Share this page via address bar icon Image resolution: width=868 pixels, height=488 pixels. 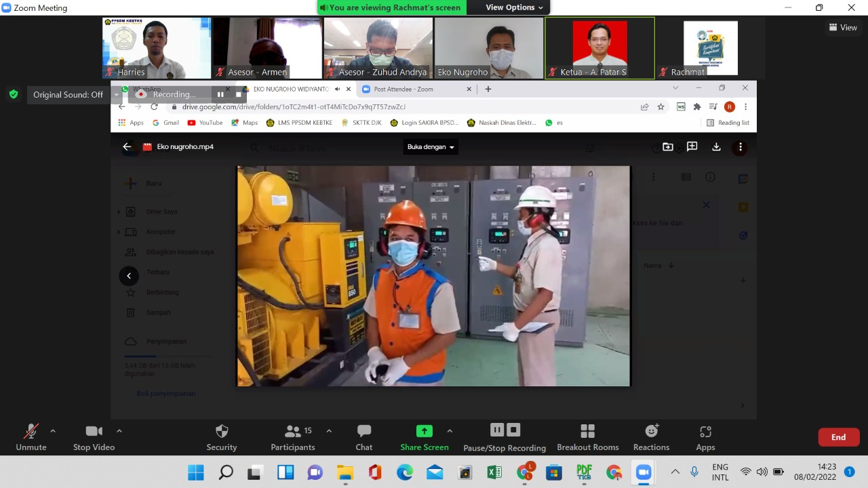click(x=645, y=106)
